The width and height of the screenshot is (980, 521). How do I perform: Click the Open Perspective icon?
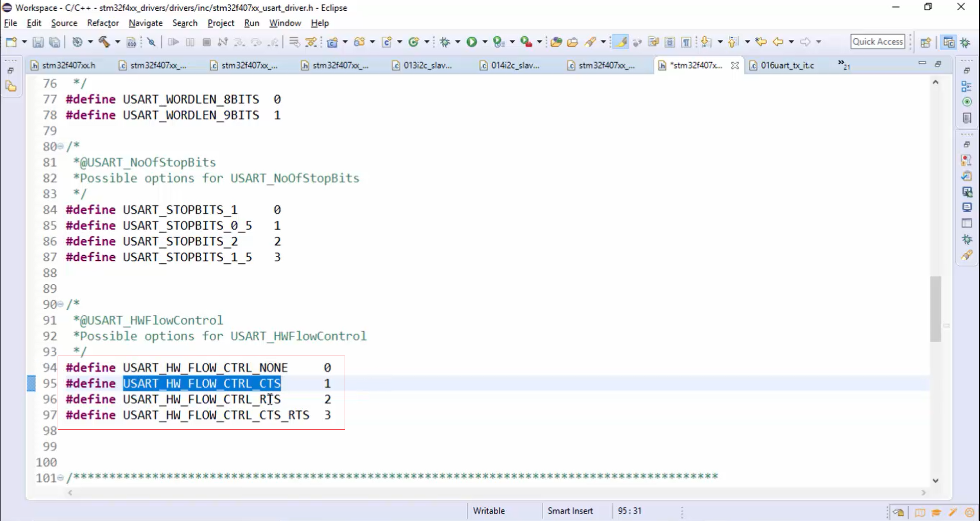coord(926,42)
